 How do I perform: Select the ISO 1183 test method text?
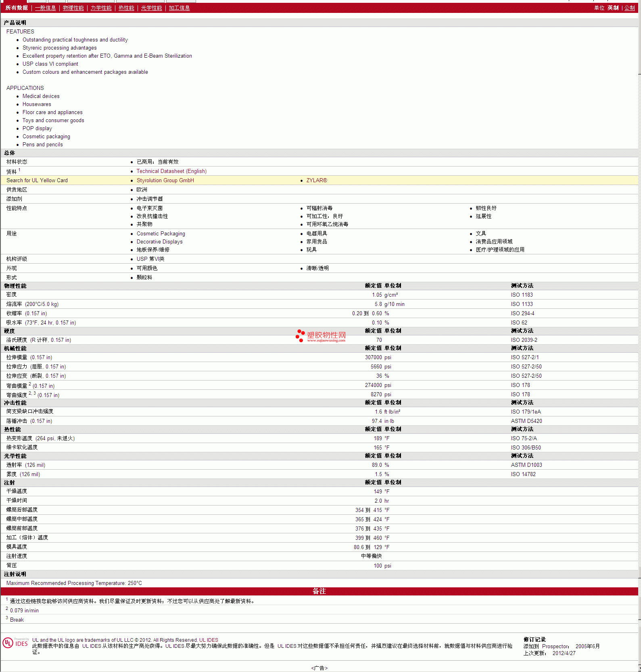tap(522, 295)
